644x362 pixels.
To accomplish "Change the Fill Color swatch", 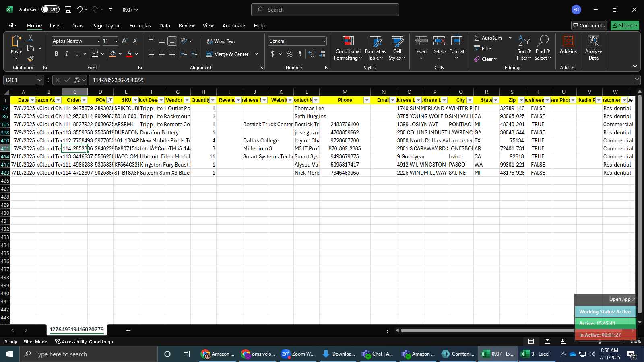I will tap(113, 54).
